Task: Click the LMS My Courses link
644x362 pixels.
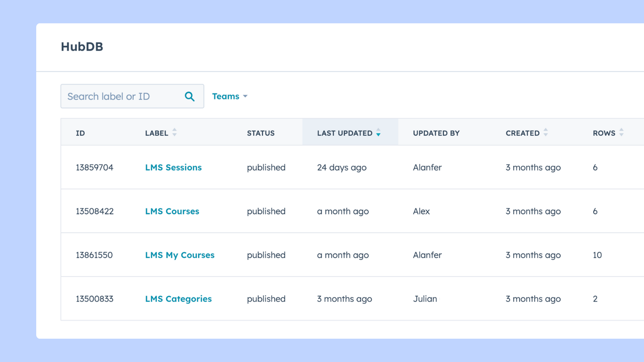Action: tap(180, 255)
